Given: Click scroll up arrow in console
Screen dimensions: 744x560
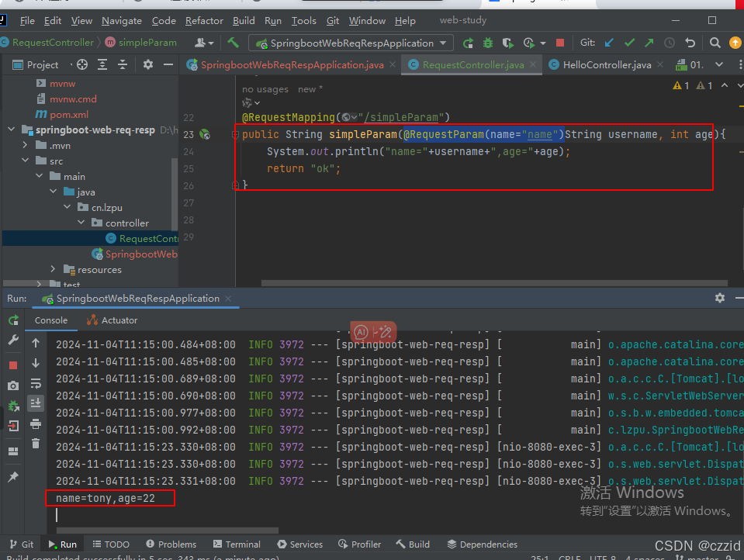Looking at the screenshot, I should pos(36,343).
